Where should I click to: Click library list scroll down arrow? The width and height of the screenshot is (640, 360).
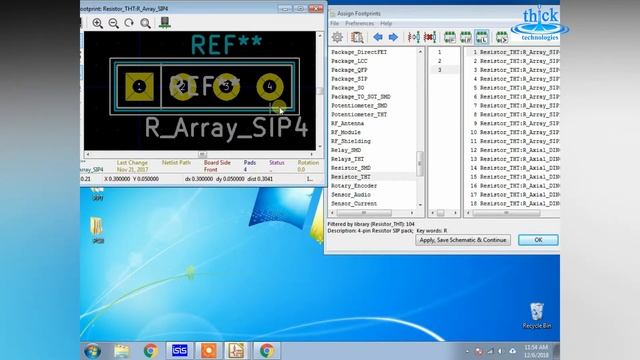pos(420,205)
